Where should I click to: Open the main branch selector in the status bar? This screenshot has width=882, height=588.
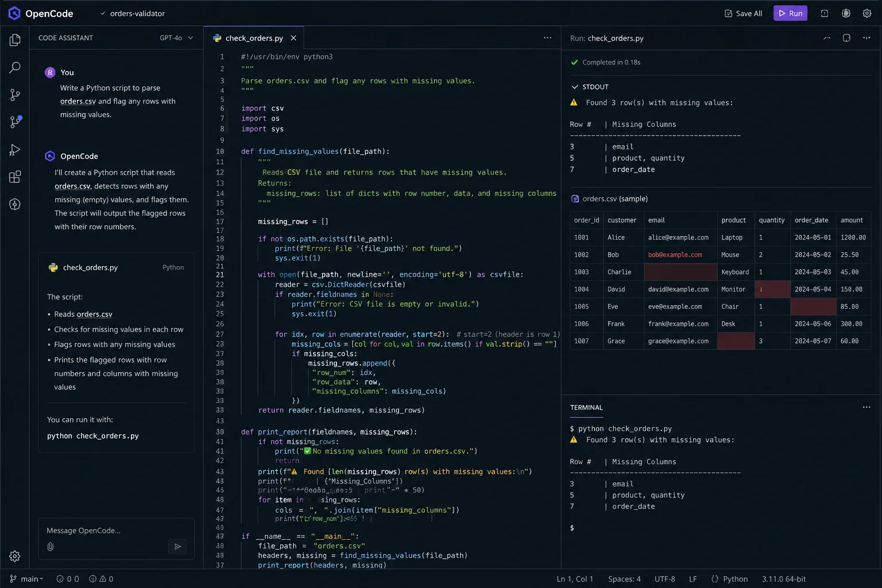coord(26,579)
